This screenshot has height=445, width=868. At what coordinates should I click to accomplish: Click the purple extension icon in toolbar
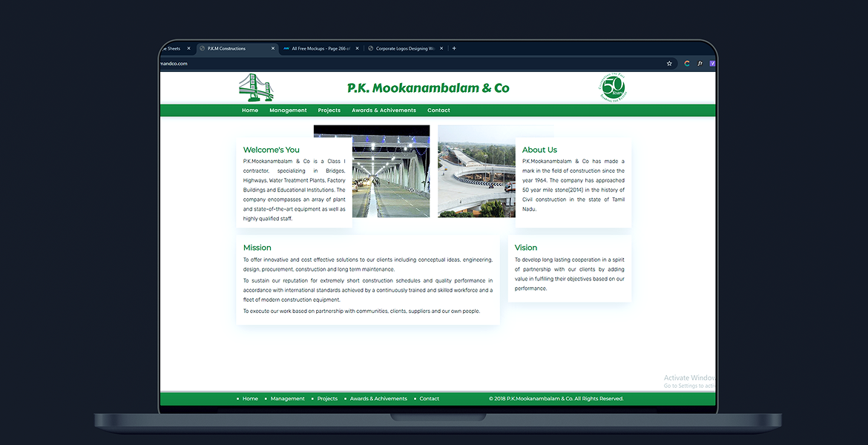(712, 64)
